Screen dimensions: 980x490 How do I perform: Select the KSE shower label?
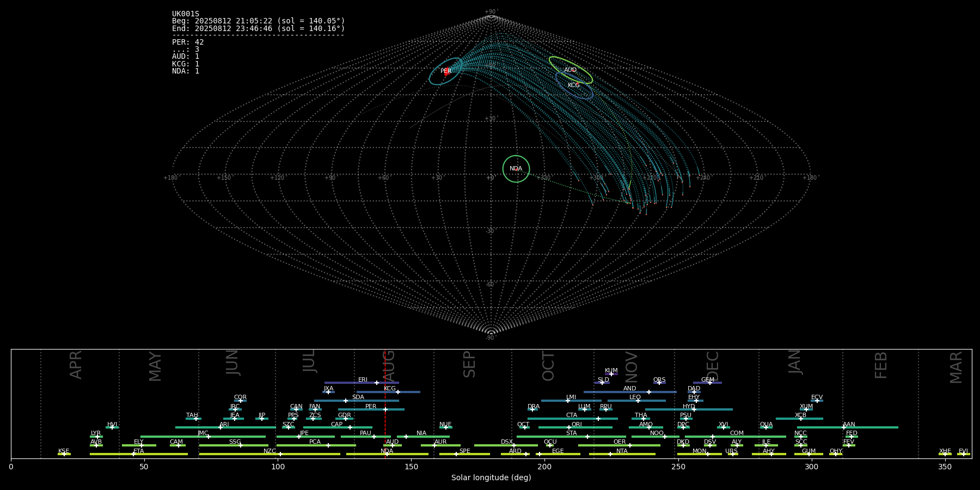coord(64,451)
